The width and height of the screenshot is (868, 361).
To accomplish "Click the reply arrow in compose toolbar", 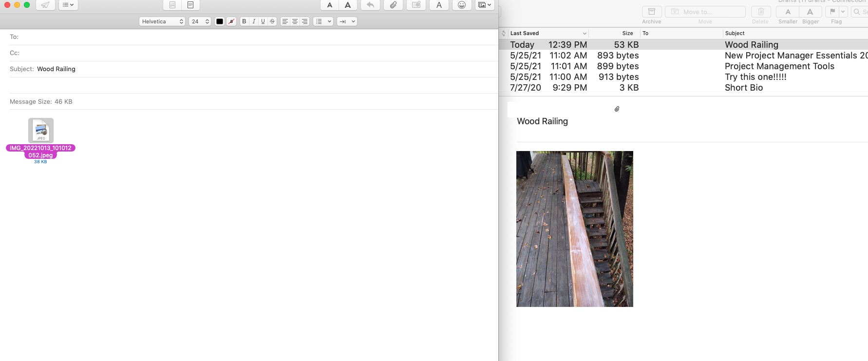I will click(371, 5).
